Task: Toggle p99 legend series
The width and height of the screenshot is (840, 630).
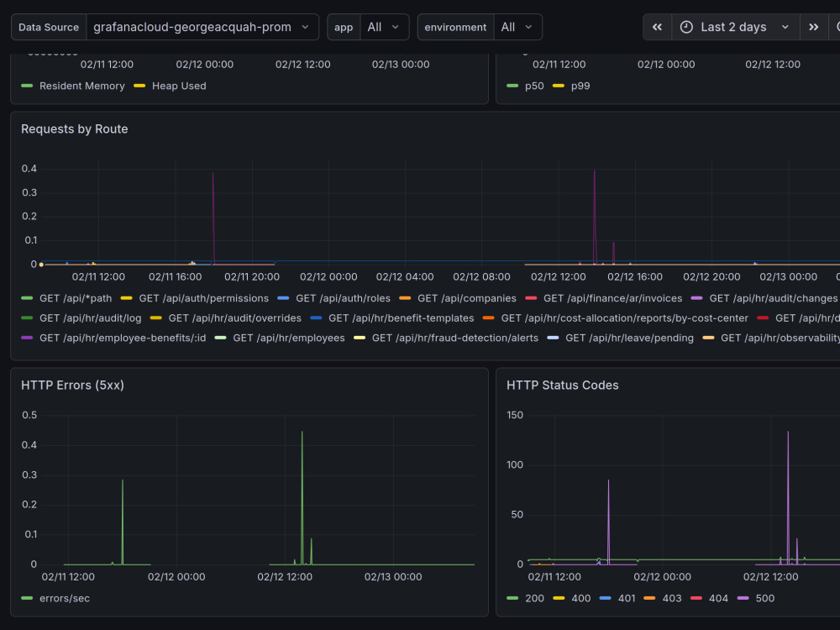Action: pos(580,86)
